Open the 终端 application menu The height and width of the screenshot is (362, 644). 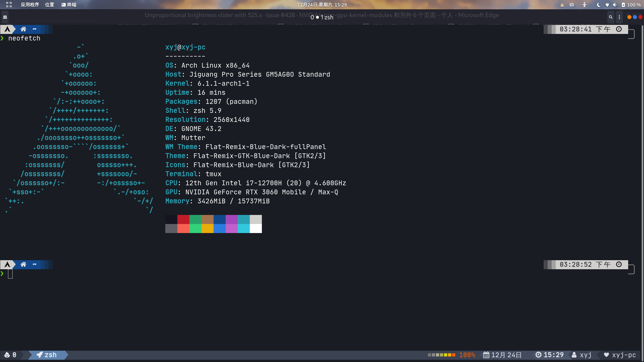(69, 5)
